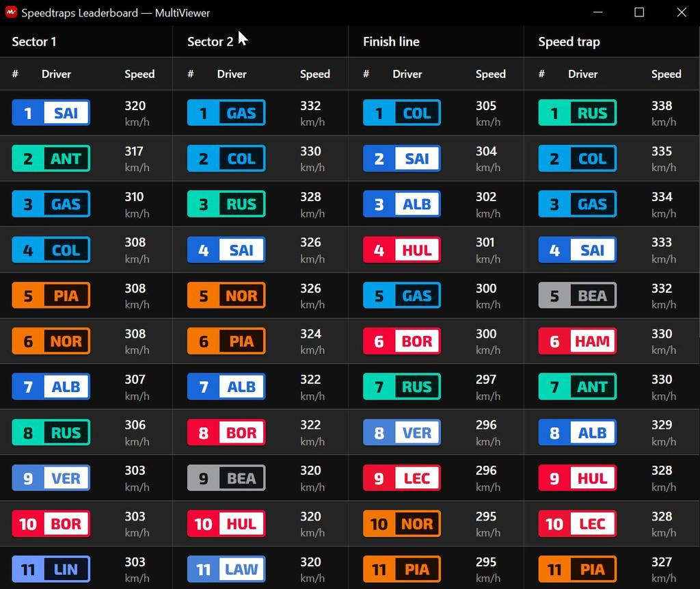This screenshot has width=700, height=589.
Task: Select the 305 km/h Finish line value
Action: click(488, 114)
